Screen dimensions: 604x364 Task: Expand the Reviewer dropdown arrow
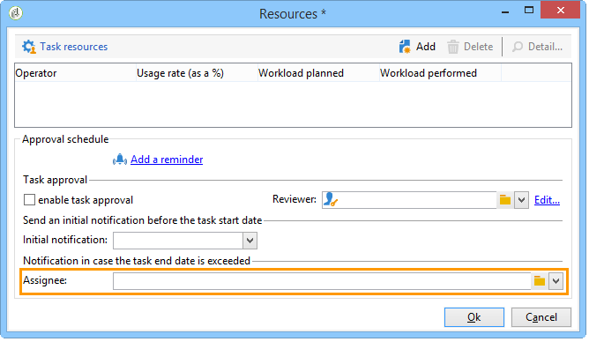tap(521, 200)
